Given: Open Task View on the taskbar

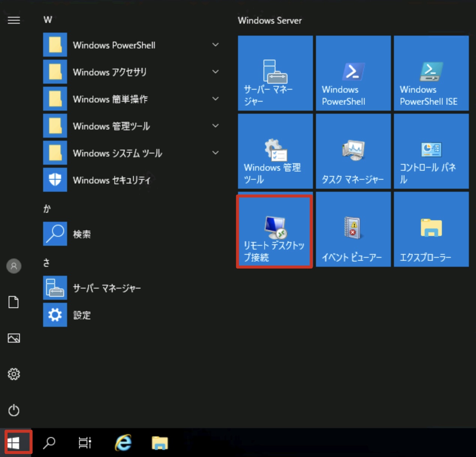Looking at the screenshot, I should 85,443.
